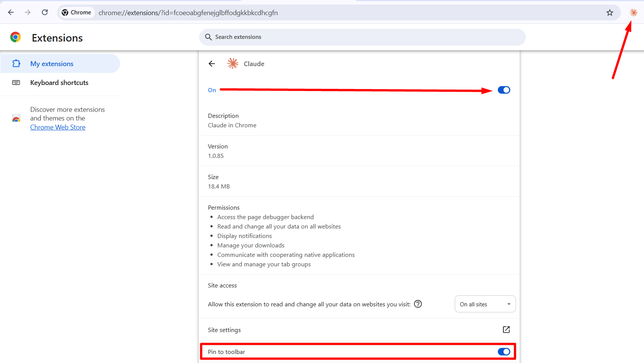Open the Chrome Web Store link
Screen dimensions: 644x363
(x=58, y=127)
